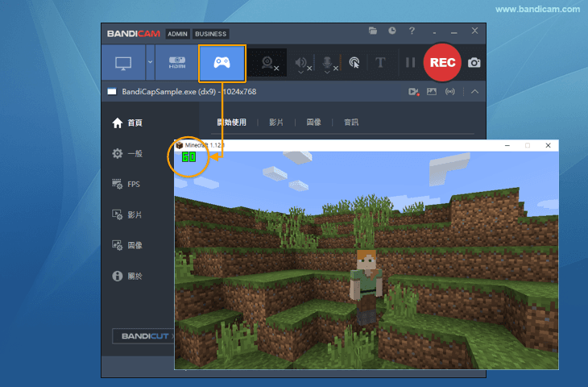Select the Game recording mode gamepad icon
The height and width of the screenshot is (387, 588).
pyautogui.click(x=222, y=63)
